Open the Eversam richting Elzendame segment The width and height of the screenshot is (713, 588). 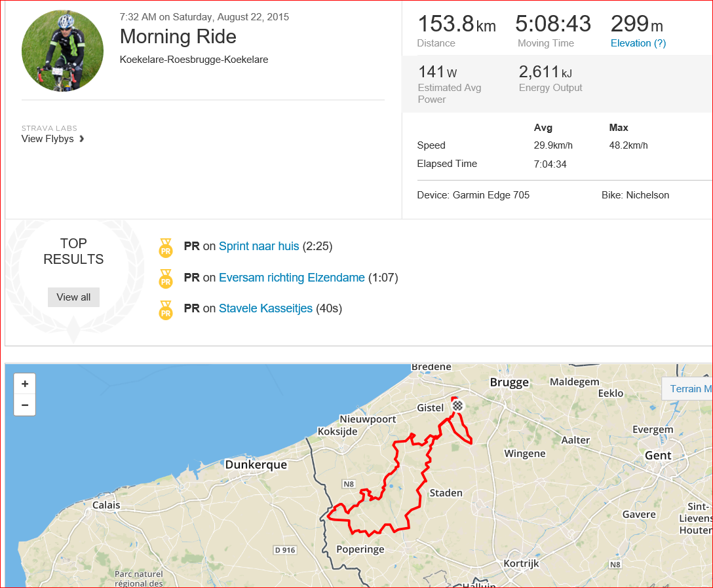coord(292,278)
